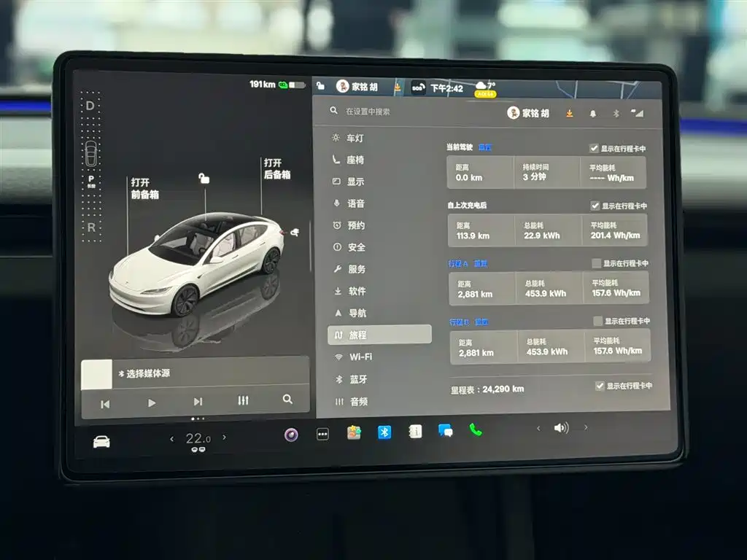Uncheck 当前驾驶 show in trip card
The height and width of the screenshot is (560, 747).
tap(594, 148)
